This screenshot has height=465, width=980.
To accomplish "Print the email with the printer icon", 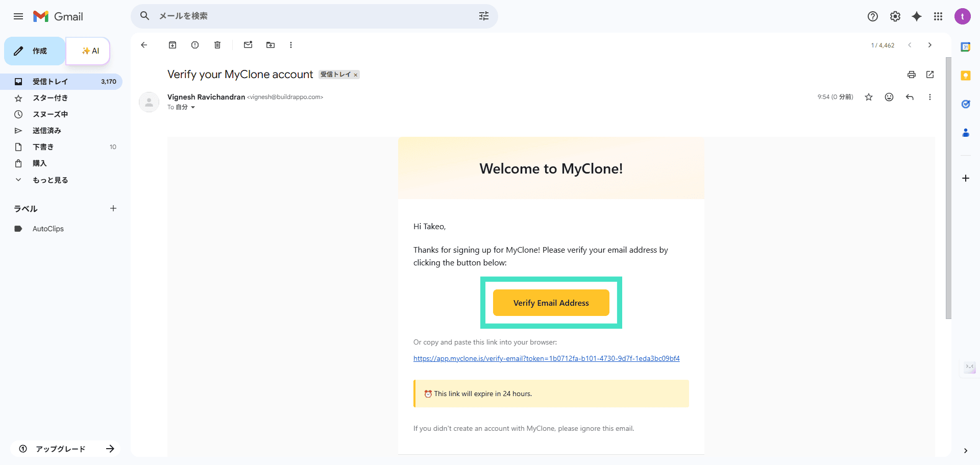I will [911, 75].
